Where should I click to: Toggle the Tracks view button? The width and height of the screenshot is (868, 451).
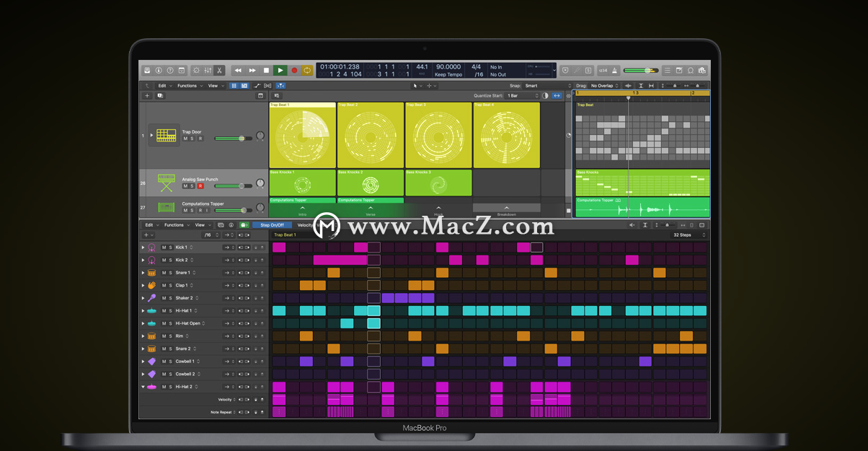(x=244, y=86)
